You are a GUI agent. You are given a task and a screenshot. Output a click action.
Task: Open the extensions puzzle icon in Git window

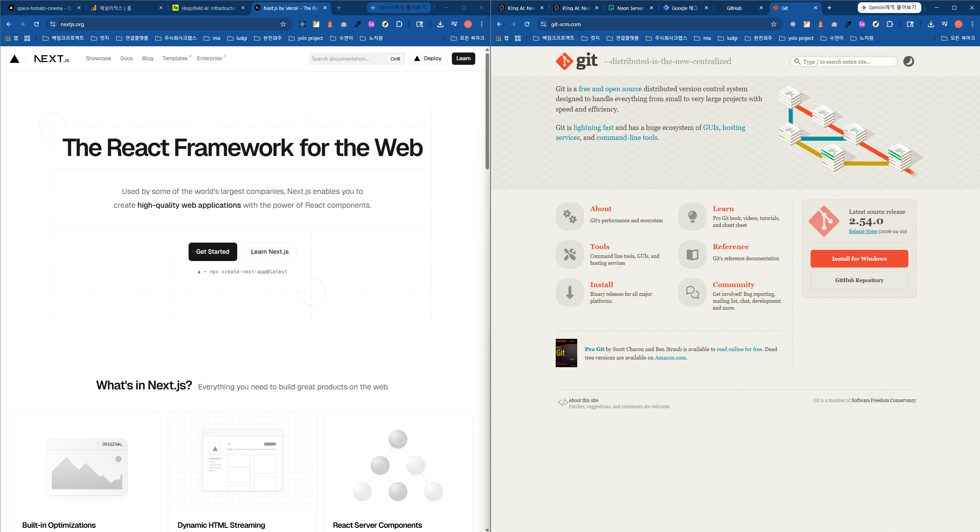[890, 24]
